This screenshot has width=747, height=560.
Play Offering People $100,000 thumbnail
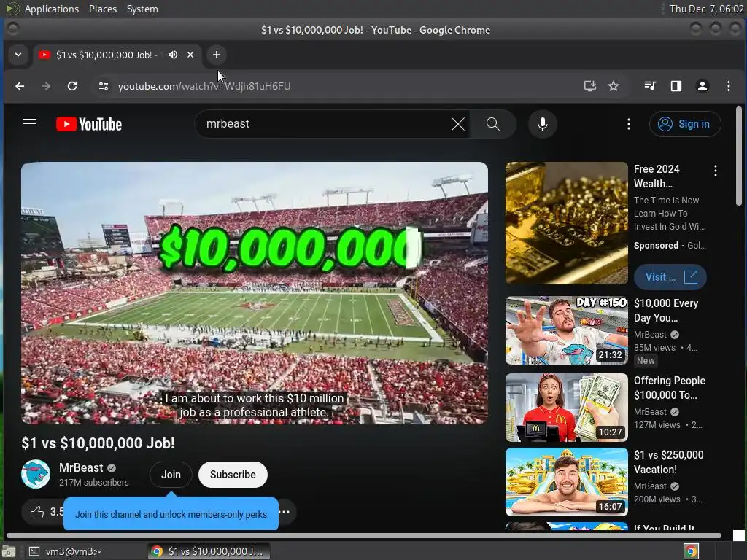click(x=566, y=407)
